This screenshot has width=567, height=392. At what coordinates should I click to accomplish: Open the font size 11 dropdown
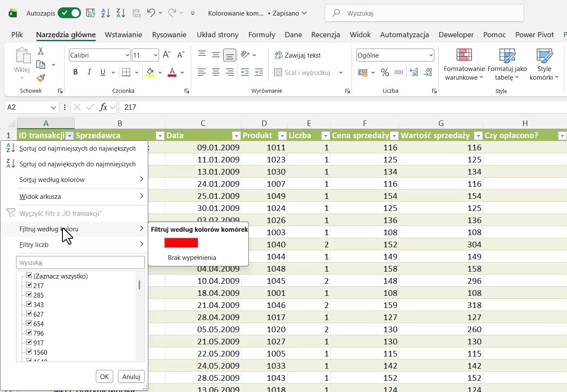[x=156, y=55]
